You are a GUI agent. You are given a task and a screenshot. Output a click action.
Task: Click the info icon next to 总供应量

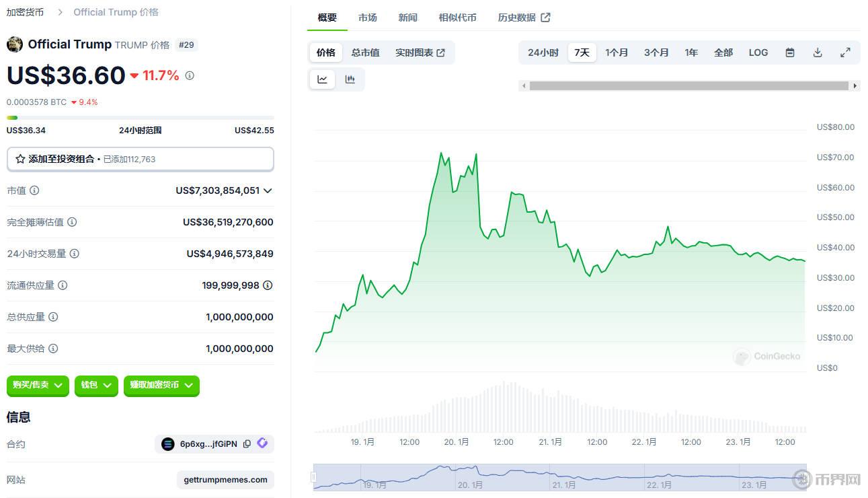(53, 317)
